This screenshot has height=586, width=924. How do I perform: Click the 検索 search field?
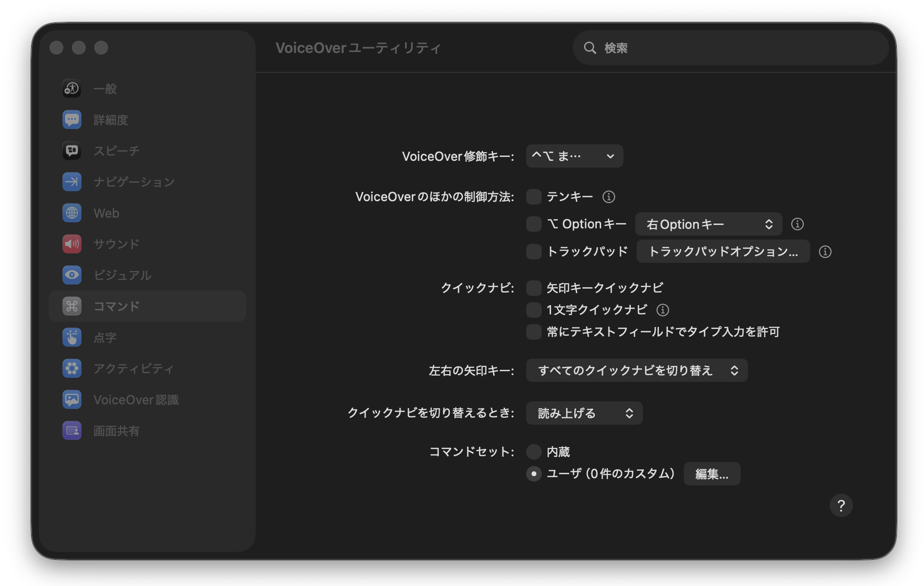[731, 48]
